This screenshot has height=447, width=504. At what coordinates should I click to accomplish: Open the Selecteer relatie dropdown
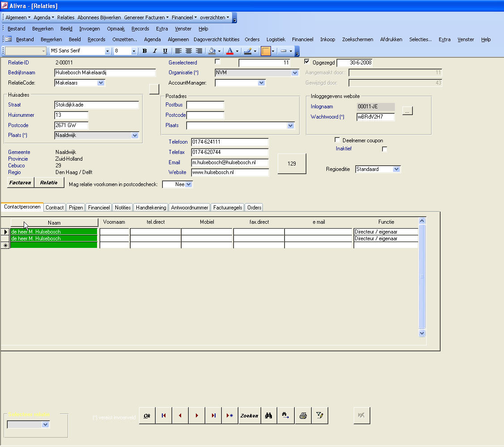[45, 425]
